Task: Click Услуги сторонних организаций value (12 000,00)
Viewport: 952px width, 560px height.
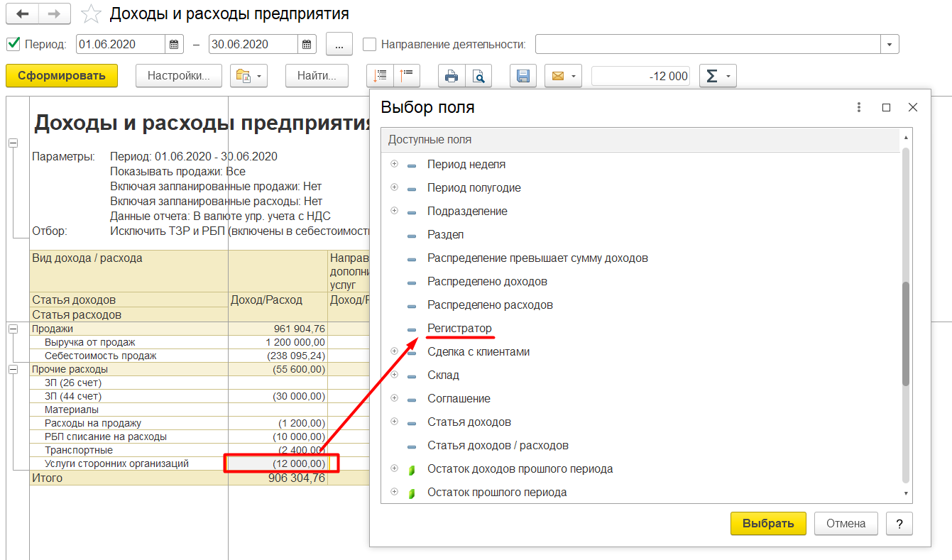Action: [x=277, y=463]
